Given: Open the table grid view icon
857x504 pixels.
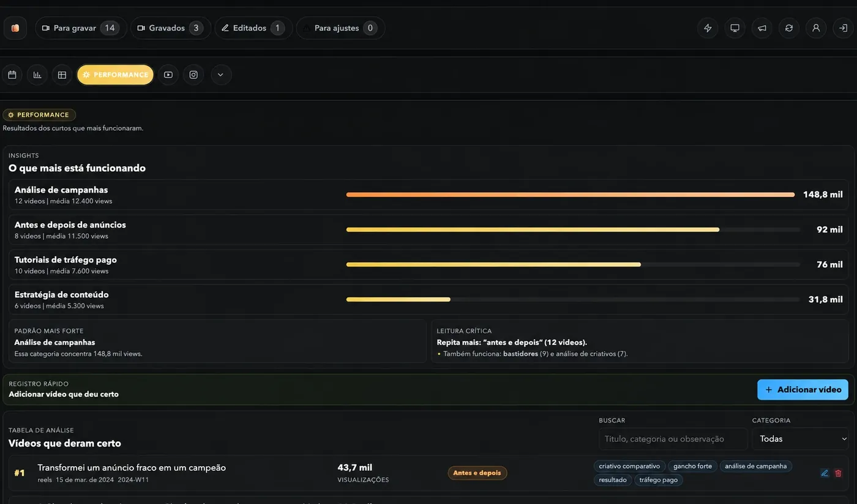Looking at the screenshot, I should coord(62,75).
